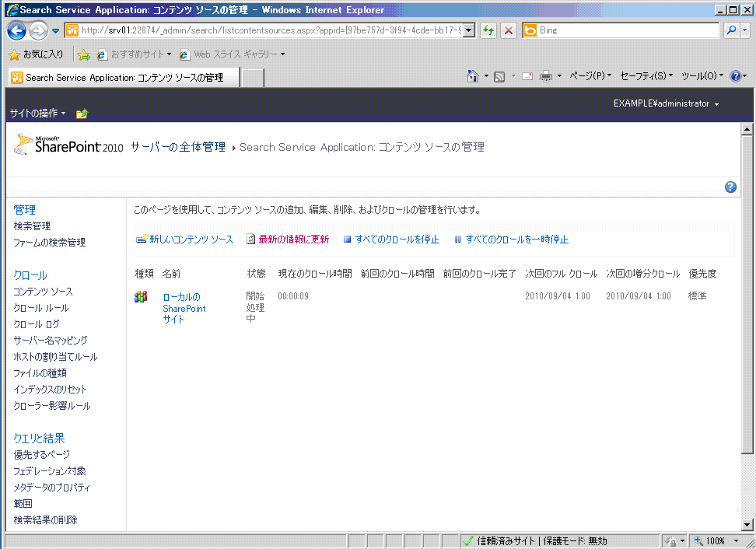Open クロール ルール in sidebar
Viewport: 756px width, 549px height.
click(41, 308)
